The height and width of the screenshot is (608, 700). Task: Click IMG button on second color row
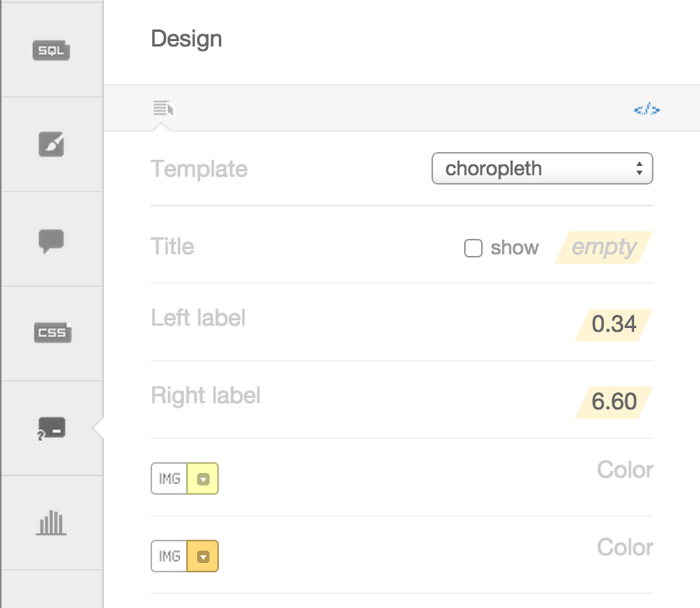point(169,556)
